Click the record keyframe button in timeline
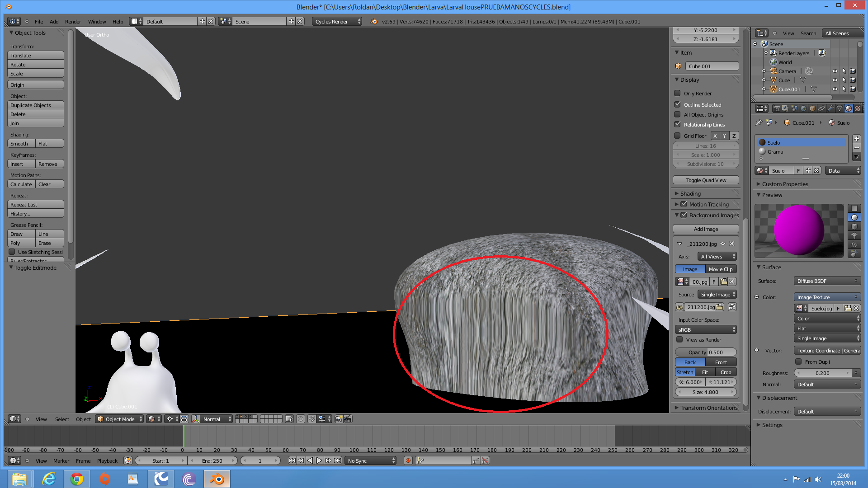Viewport: 868px width, 488px height. [x=408, y=460]
